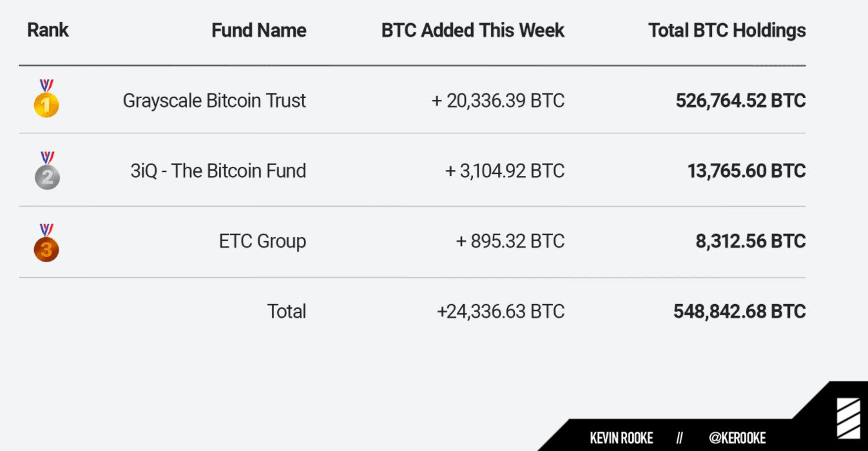Click the 13,765.60 BTC holdings value

(747, 171)
